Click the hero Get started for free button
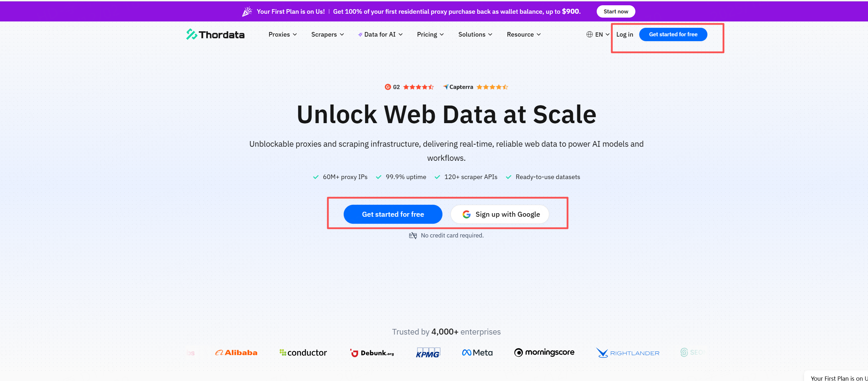The image size is (868, 381). tap(393, 214)
